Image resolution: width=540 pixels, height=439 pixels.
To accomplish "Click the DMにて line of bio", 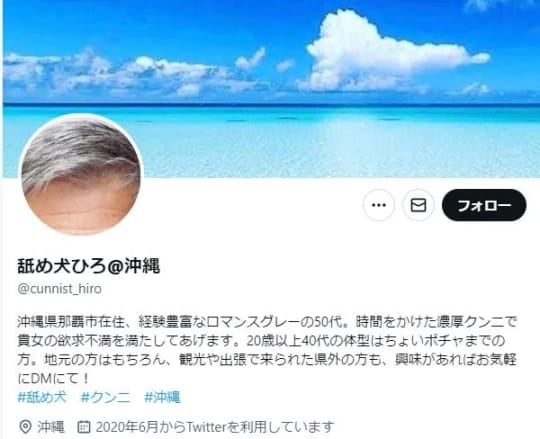I will pyautogui.click(x=53, y=378).
